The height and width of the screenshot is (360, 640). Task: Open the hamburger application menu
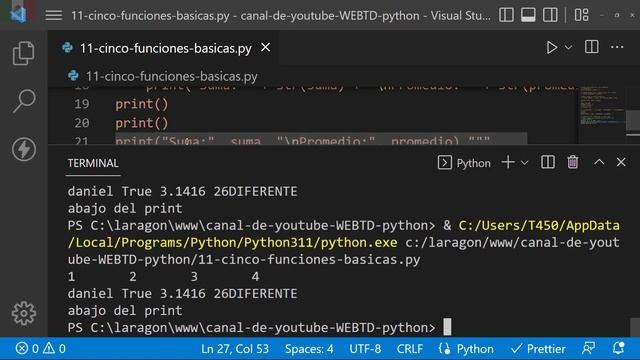[53, 16]
